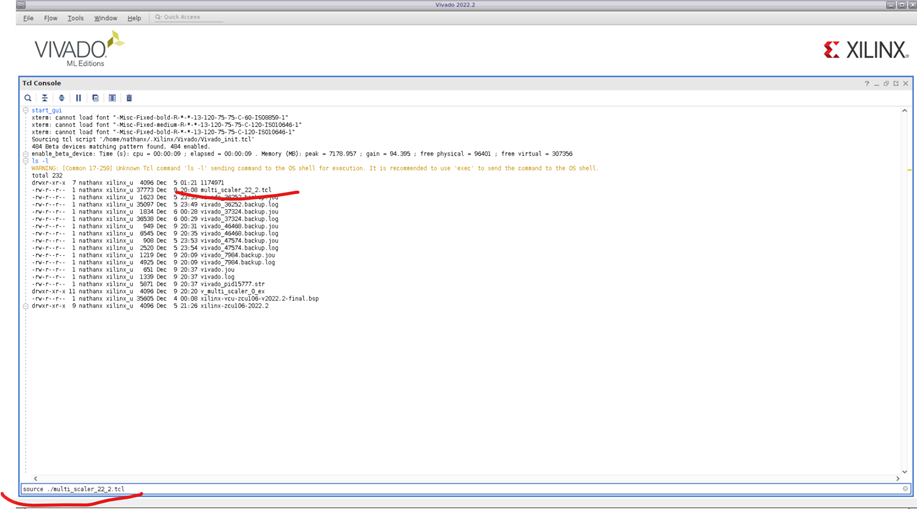Viewport: 917px width, 509px height.
Task: Toggle column selection mode icon
Action: pos(112,98)
